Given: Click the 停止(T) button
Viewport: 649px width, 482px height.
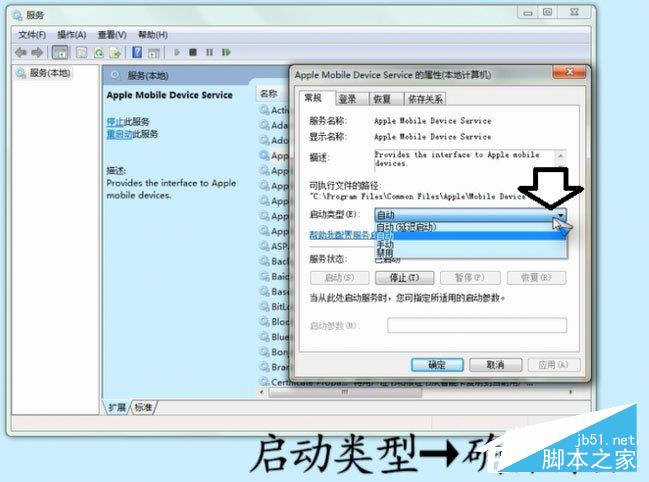Looking at the screenshot, I should click(x=404, y=278).
